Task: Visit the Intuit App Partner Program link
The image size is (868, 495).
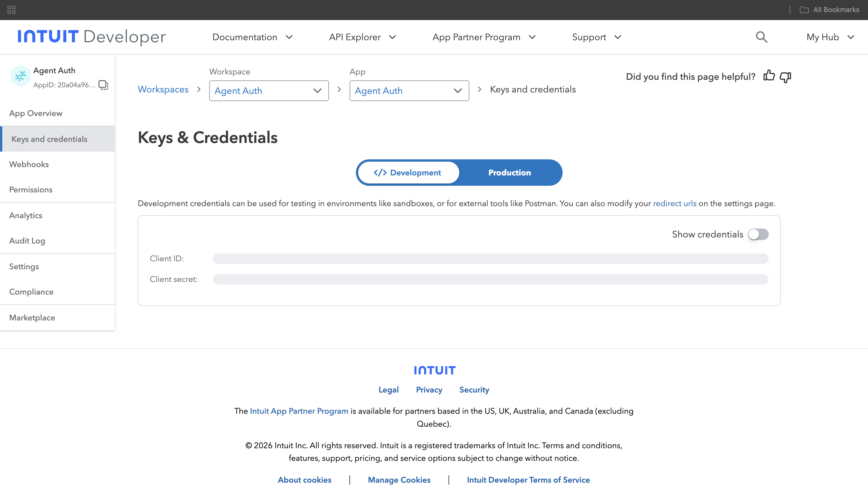Action: coord(299,411)
